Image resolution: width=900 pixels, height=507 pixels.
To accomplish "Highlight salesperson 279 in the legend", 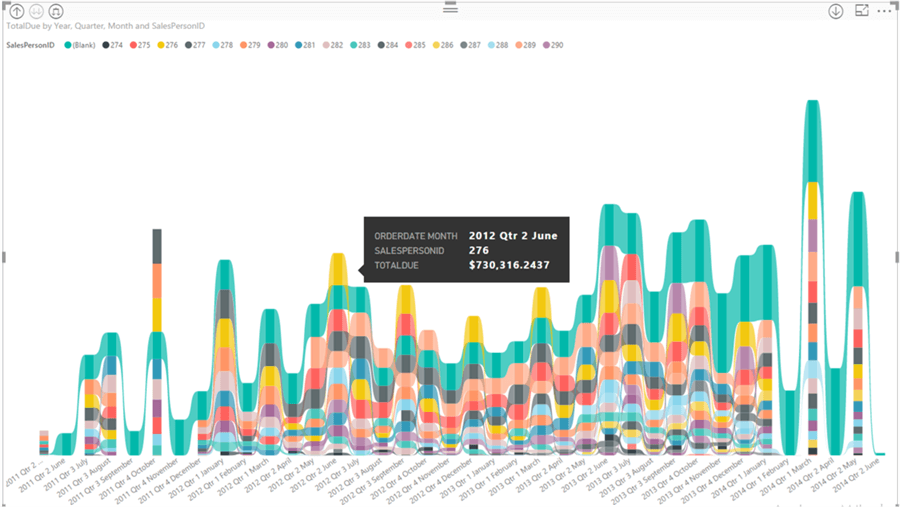I will coord(250,45).
